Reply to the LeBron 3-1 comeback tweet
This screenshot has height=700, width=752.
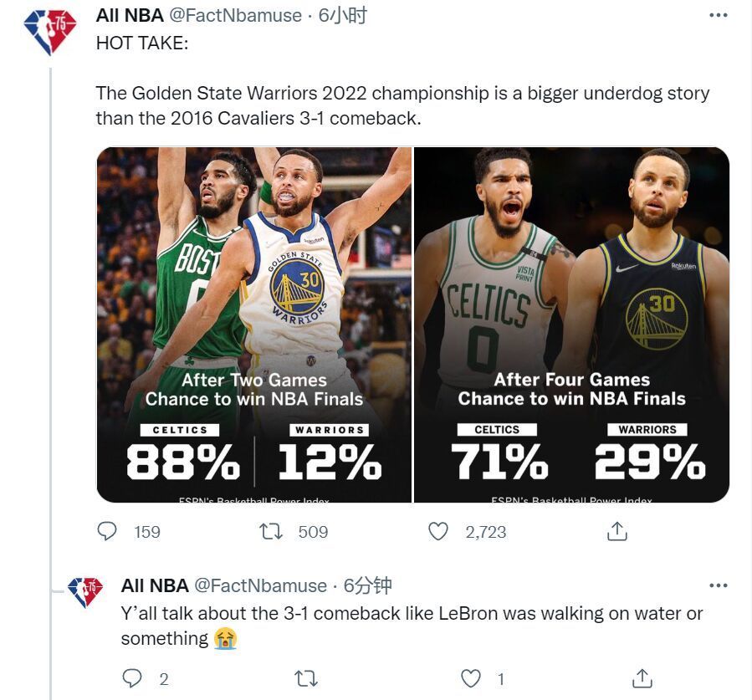tap(132, 678)
